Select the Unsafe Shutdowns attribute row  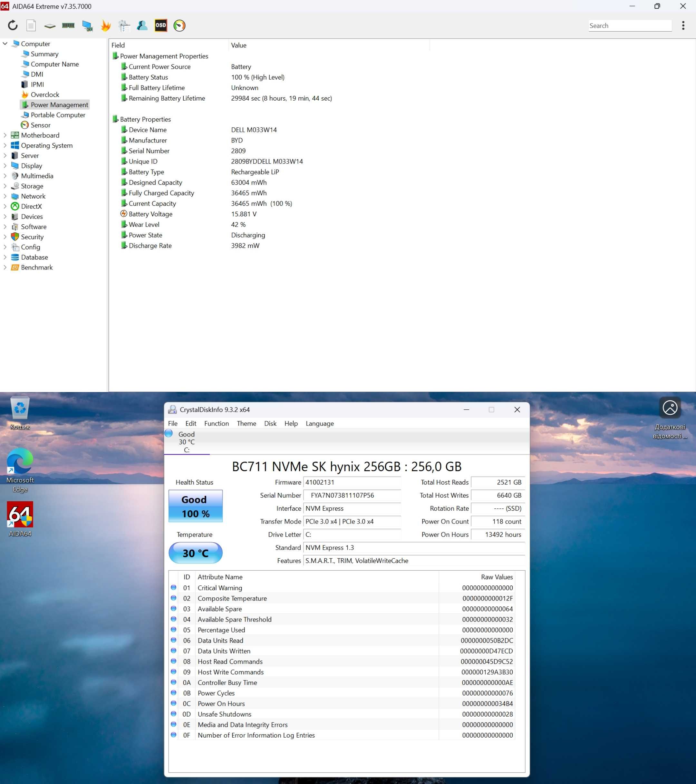343,714
